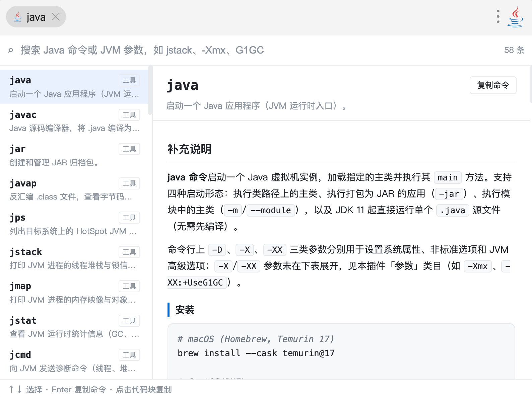Choose the javap list item
Screen dimensions: 532x397
click(x=74, y=190)
